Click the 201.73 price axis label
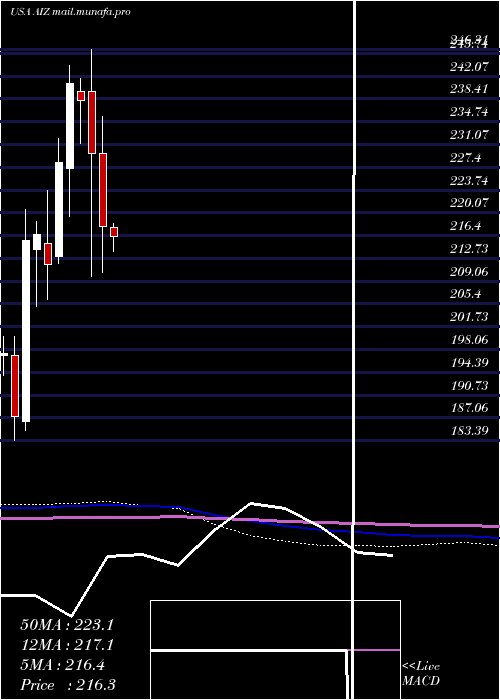The height and width of the screenshot is (700, 500). pyautogui.click(x=469, y=317)
